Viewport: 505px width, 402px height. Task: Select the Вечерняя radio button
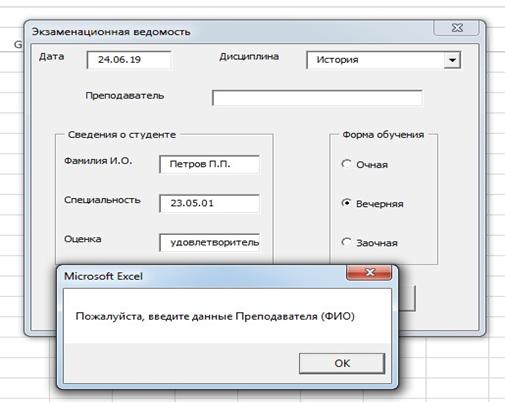pyautogui.click(x=346, y=203)
